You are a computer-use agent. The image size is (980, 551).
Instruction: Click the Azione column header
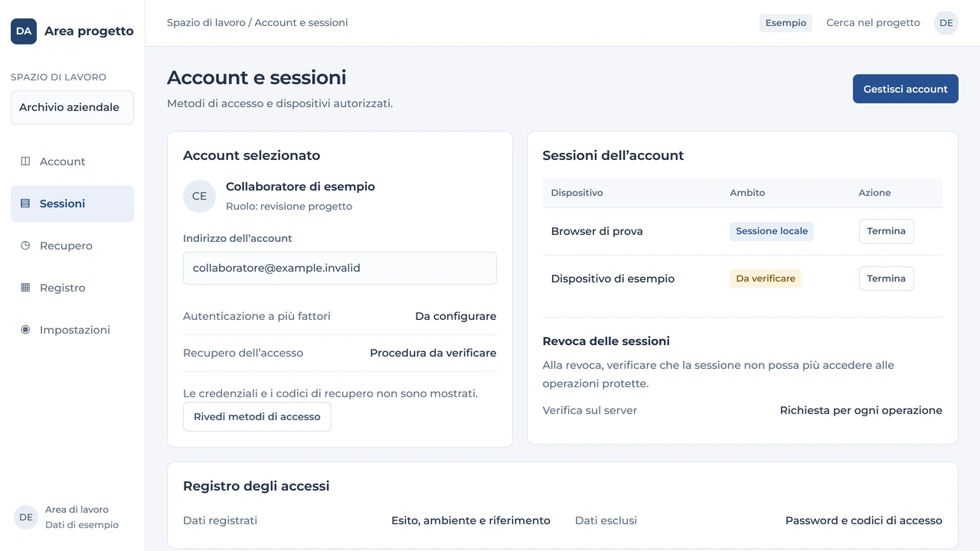(874, 193)
